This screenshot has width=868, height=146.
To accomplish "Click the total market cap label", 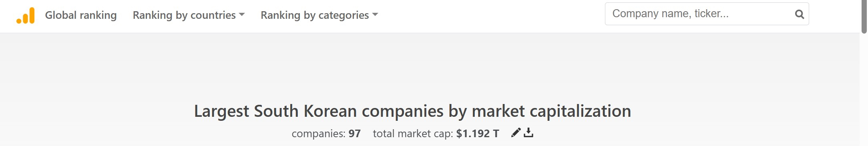I will tap(414, 134).
